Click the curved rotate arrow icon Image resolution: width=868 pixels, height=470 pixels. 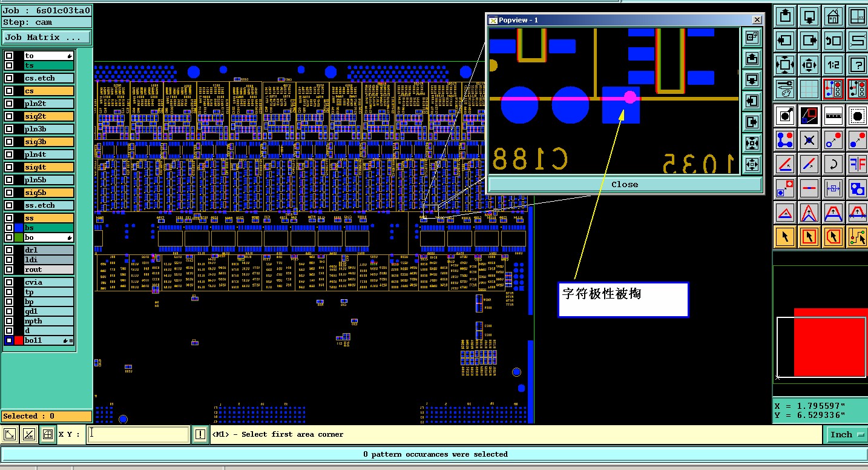pyautogui.click(x=833, y=164)
